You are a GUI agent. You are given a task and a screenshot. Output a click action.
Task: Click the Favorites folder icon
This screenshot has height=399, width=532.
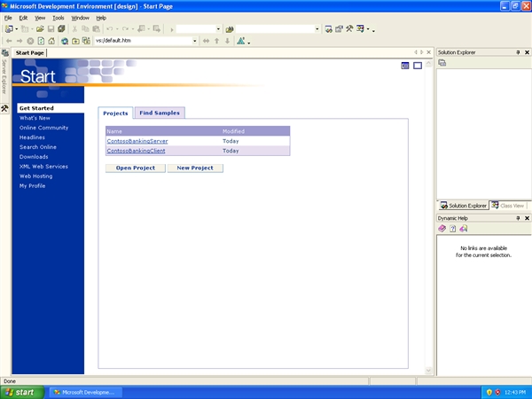click(75, 41)
